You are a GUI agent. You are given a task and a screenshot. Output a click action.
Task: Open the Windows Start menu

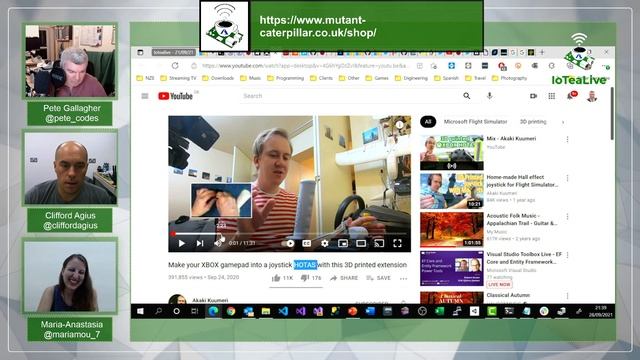point(140,311)
